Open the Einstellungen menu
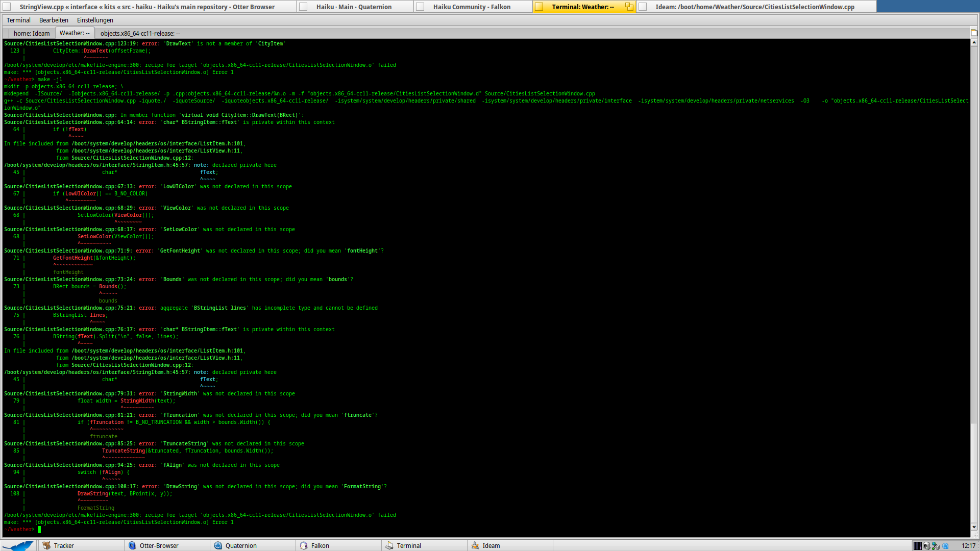980x551 pixels. click(x=95, y=20)
